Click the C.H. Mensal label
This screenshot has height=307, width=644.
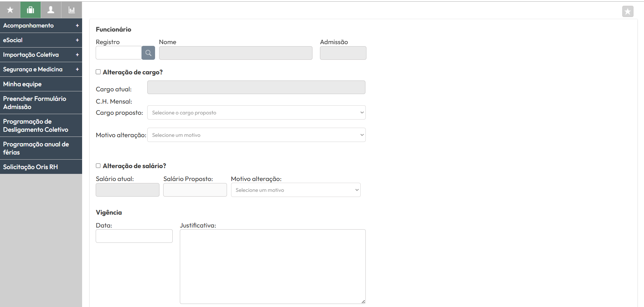coord(114,101)
